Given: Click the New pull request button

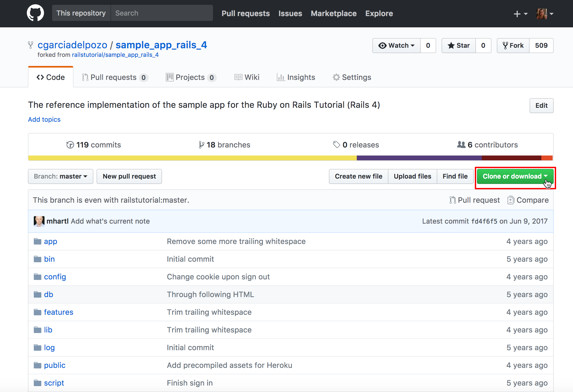Looking at the screenshot, I should point(129,176).
